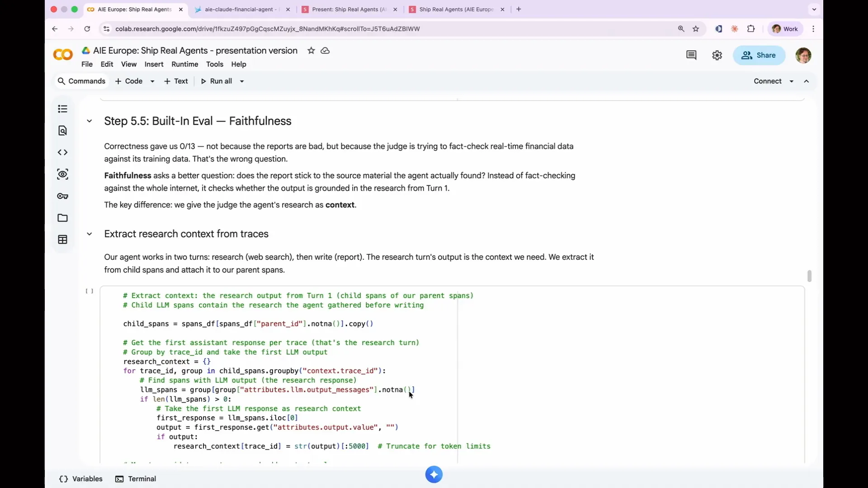The image size is (868, 488).
Task: Run the extract context code cell
Action: click(x=90, y=291)
